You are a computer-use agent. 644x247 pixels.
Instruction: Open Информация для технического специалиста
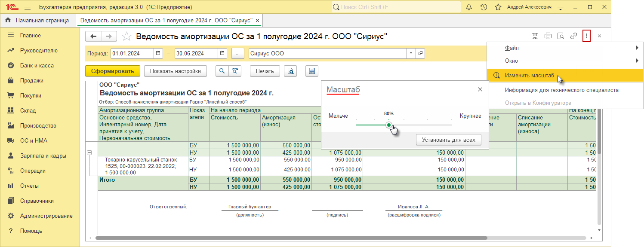click(x=565, y=90)
